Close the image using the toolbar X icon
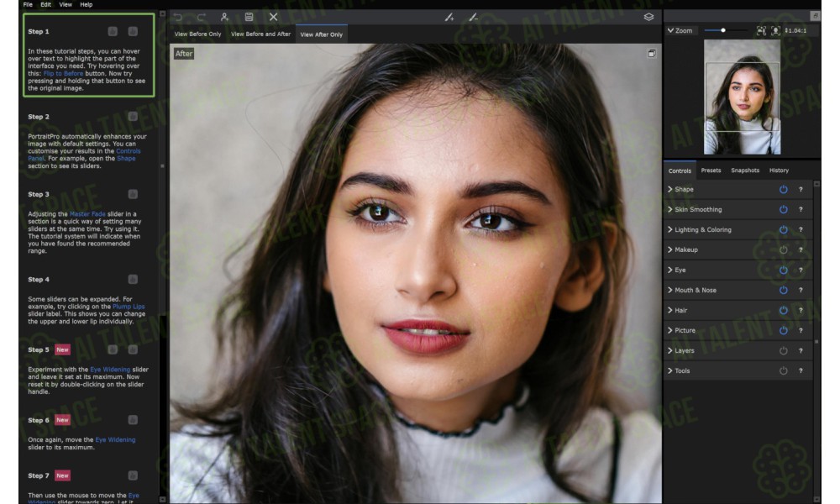The height and width of the screenshot is (504, 840). [x=273, y=17]
